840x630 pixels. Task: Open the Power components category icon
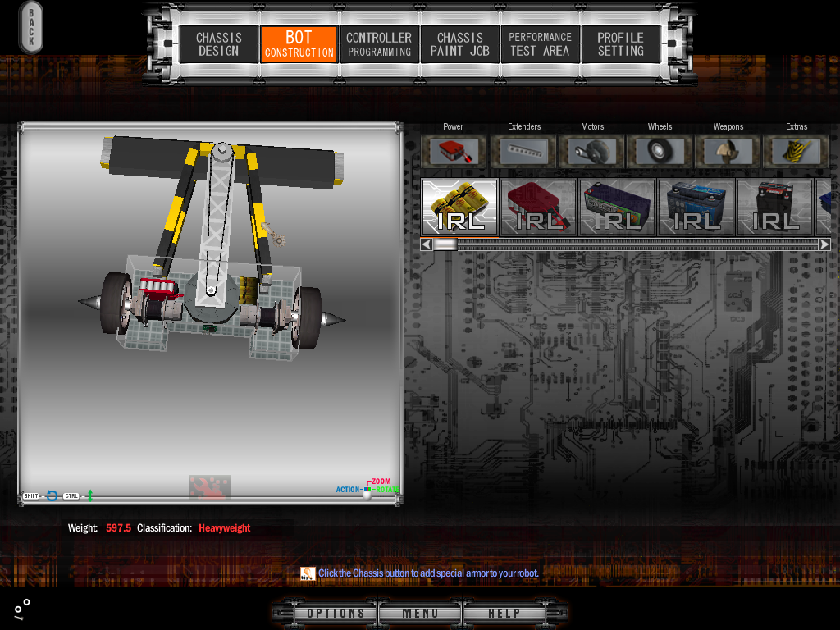tap(453, 151)
